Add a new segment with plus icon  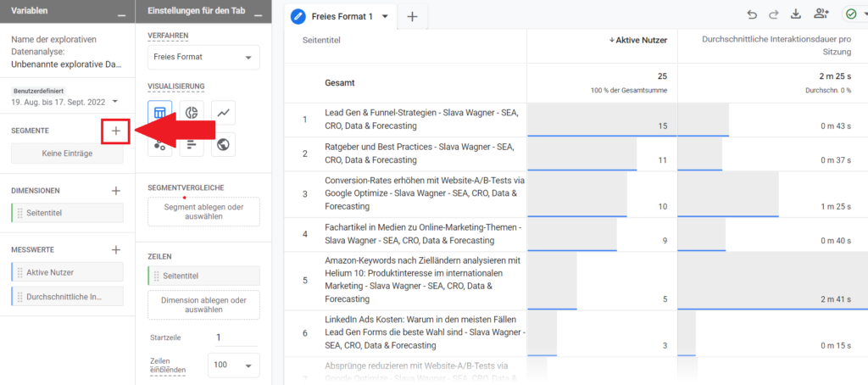click(x=115, y=131)
